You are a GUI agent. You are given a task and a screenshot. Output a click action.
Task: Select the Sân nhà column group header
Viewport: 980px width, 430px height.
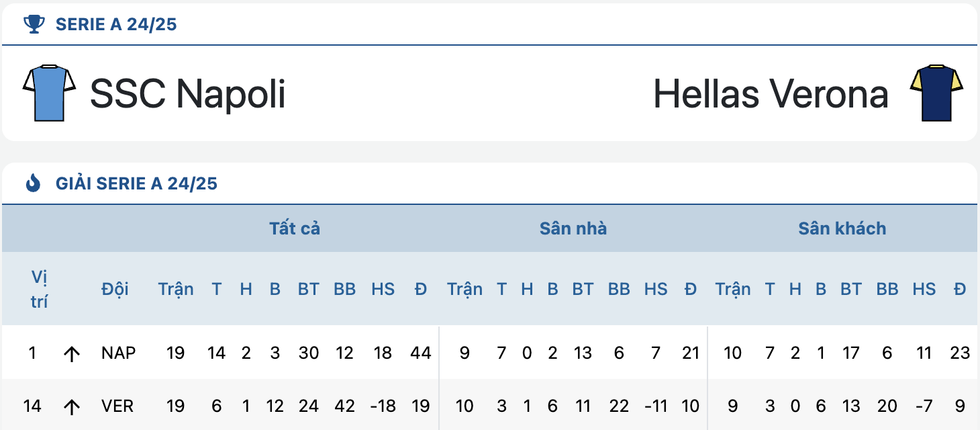[573, 228]
